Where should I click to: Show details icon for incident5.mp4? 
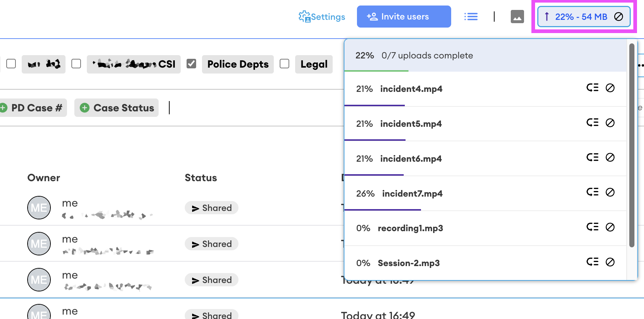point(592,122)
